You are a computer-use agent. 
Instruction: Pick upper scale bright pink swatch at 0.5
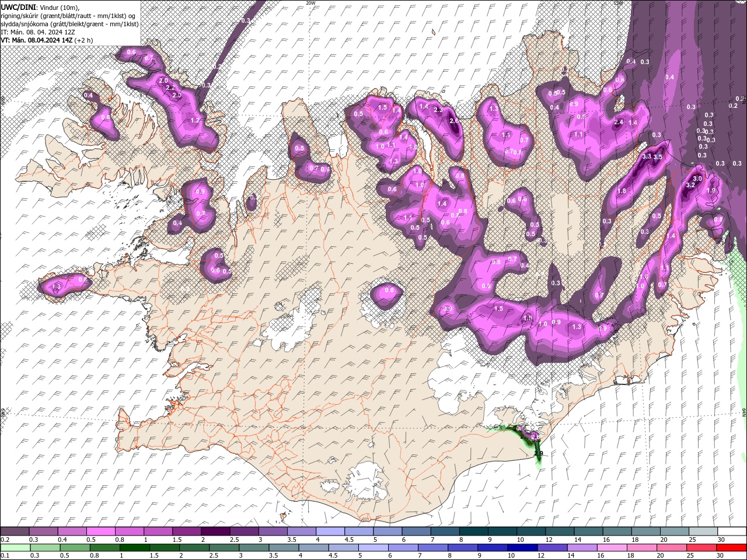pyautogui.click(x=100, y=531)
